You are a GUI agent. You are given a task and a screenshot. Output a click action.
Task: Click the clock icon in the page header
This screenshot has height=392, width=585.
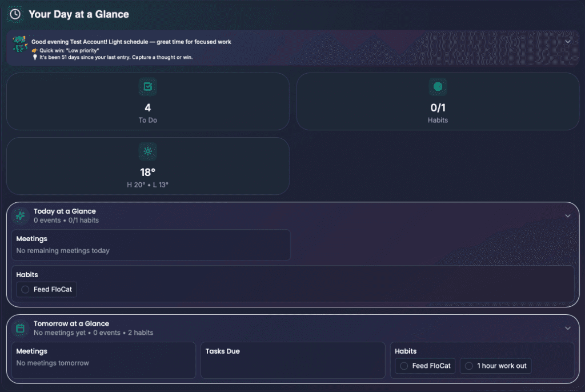(x=14, y=14)
